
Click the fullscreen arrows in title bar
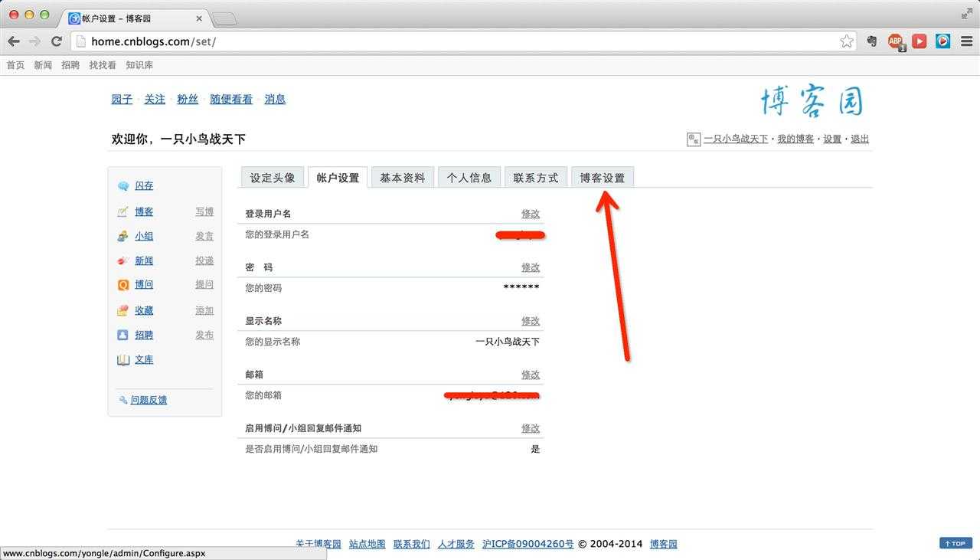tap(967, 14)
